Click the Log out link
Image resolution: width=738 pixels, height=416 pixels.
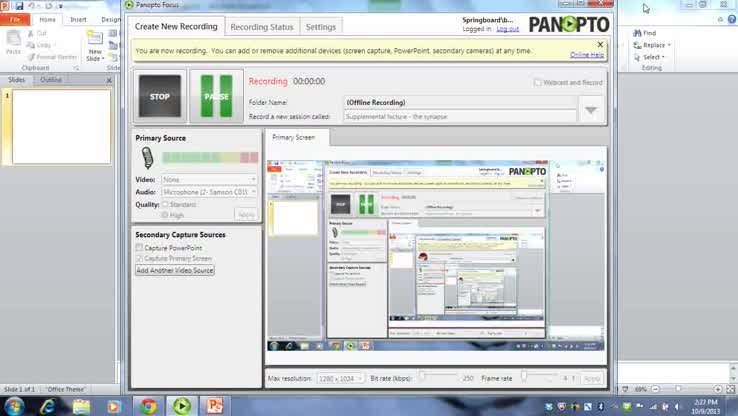point(508,29)
